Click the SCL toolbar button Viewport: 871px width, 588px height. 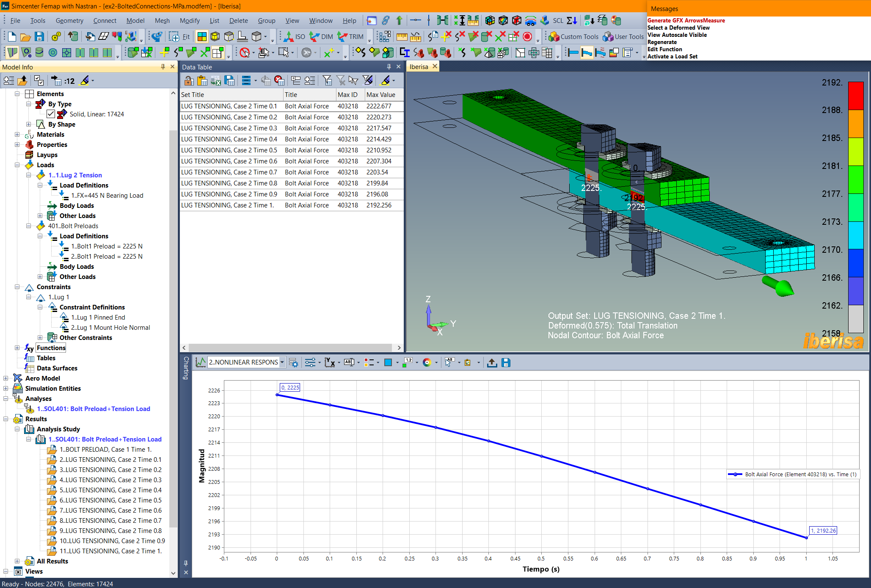558,20
